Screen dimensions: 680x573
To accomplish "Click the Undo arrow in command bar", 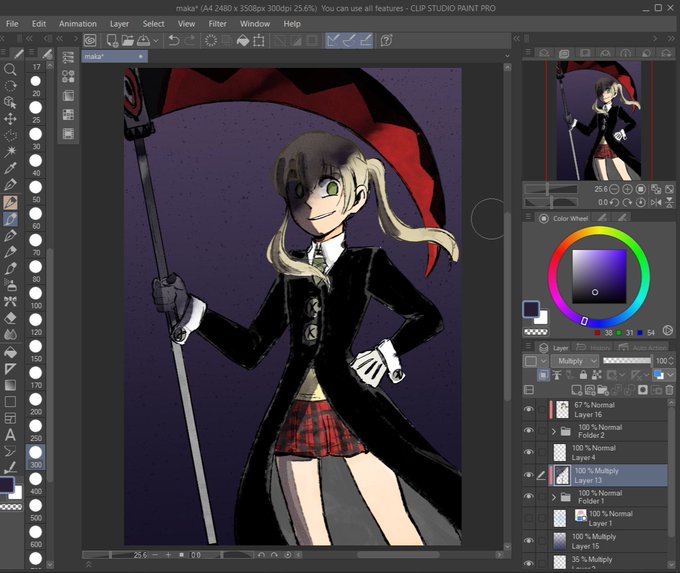I will click(x=174, y=41).
